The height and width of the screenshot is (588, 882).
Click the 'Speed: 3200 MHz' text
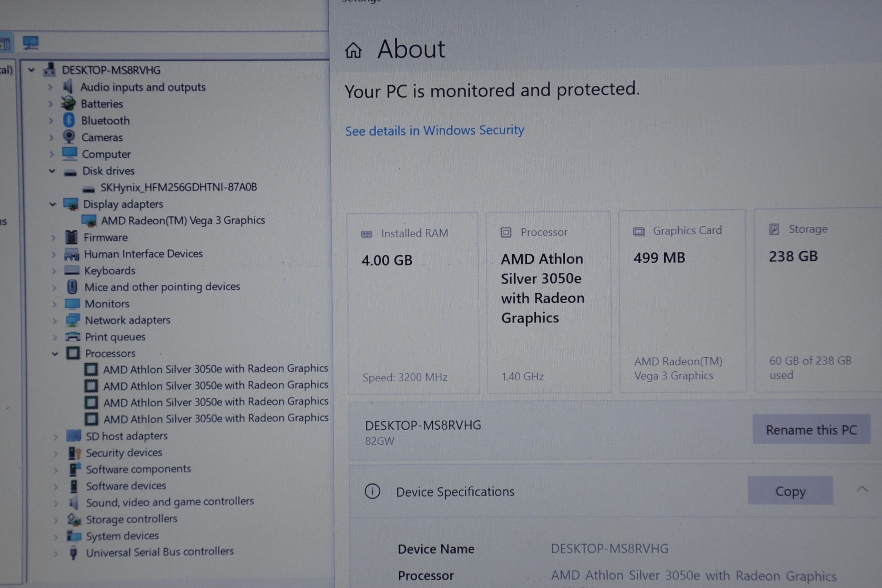pyautogui.click(x=405, y=377)
